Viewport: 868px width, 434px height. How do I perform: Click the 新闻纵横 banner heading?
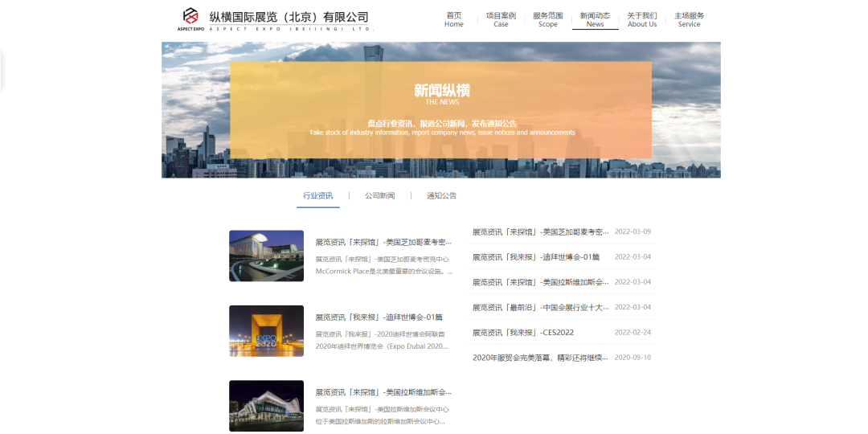coord(442,90)
